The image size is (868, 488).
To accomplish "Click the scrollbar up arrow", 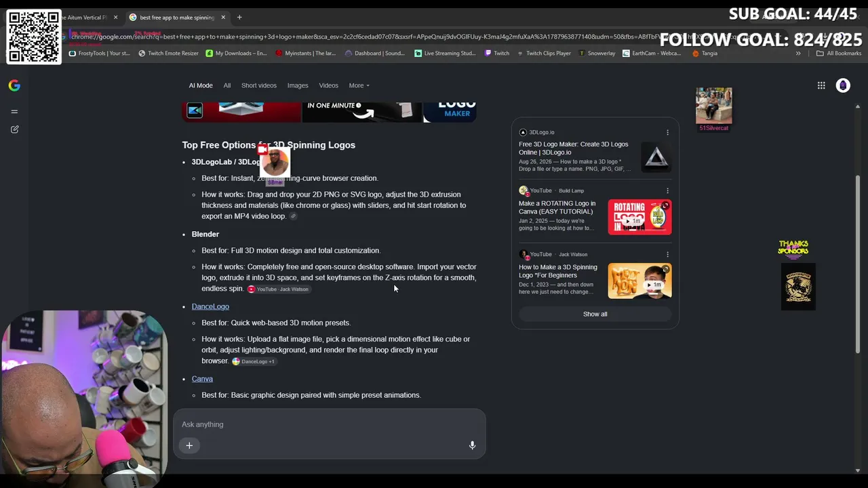I will coord(858,106).
